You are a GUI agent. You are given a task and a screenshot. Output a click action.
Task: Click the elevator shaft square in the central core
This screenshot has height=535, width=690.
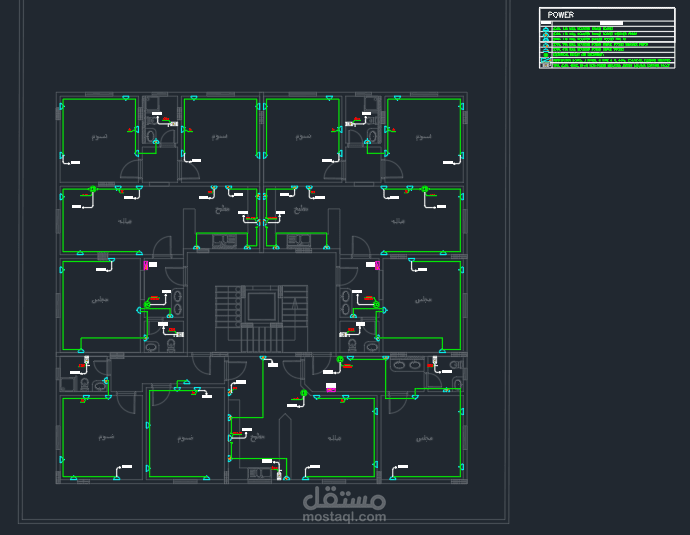click(262, 307)
